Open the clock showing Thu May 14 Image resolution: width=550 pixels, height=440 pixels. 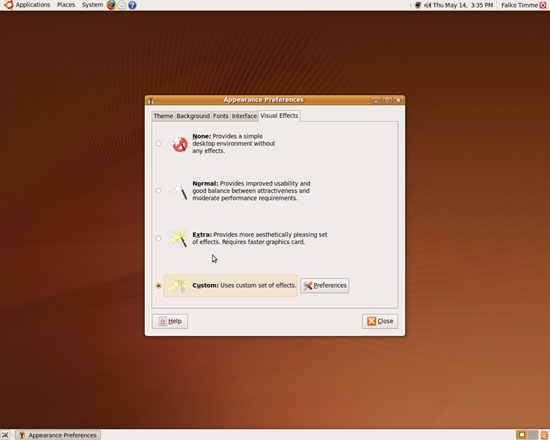tap(463, 5)
